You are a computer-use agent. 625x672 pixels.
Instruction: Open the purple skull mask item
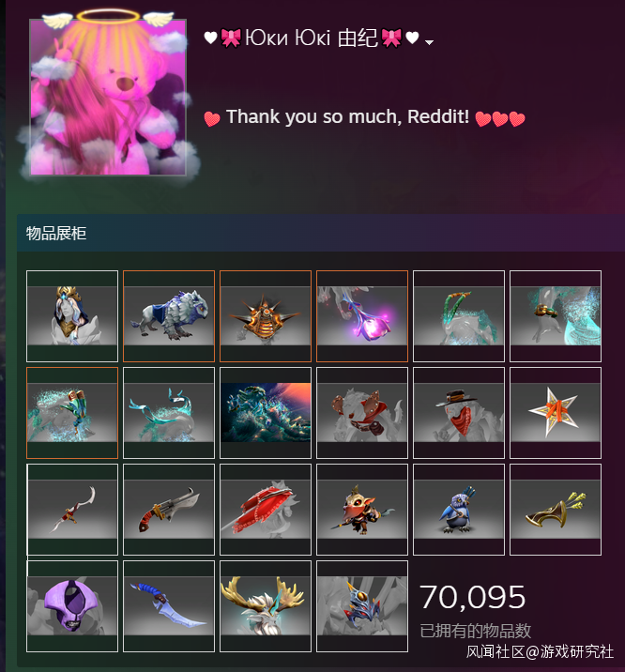(72, 606)
